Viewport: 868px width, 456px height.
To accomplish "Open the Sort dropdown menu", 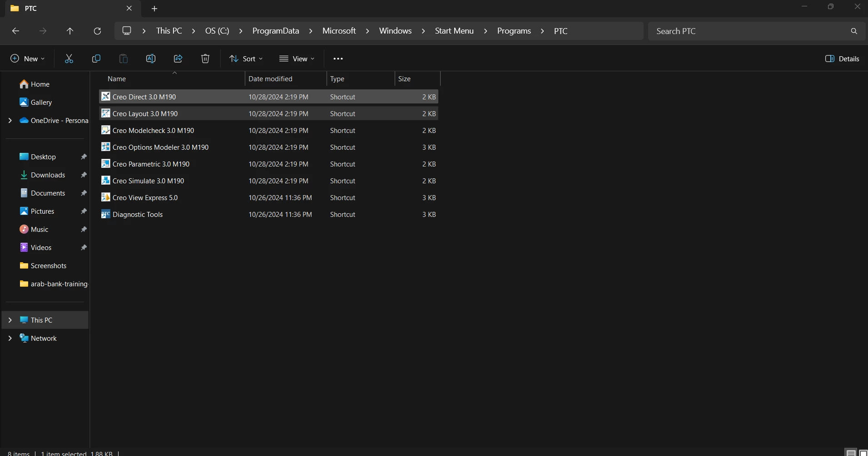I will coord(246,59).
